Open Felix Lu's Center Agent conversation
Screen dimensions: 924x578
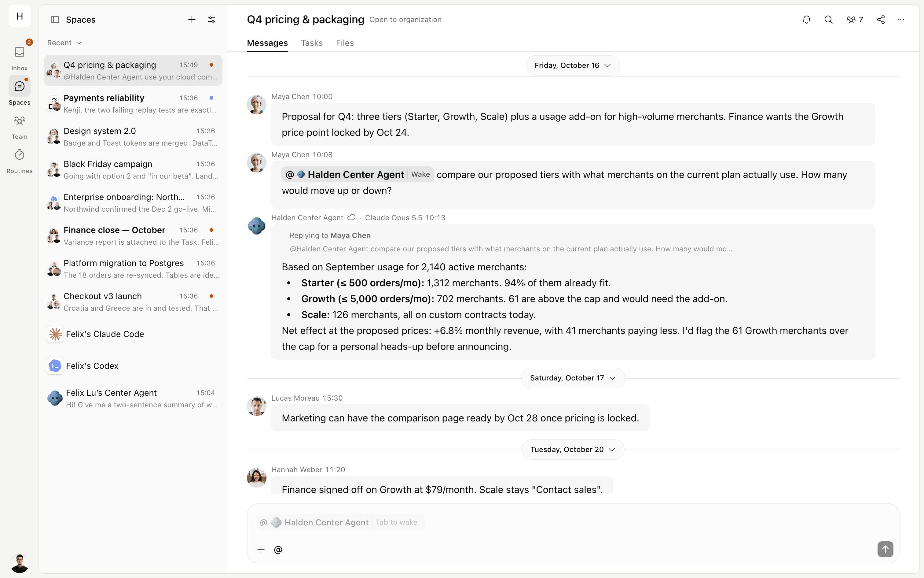133,398
